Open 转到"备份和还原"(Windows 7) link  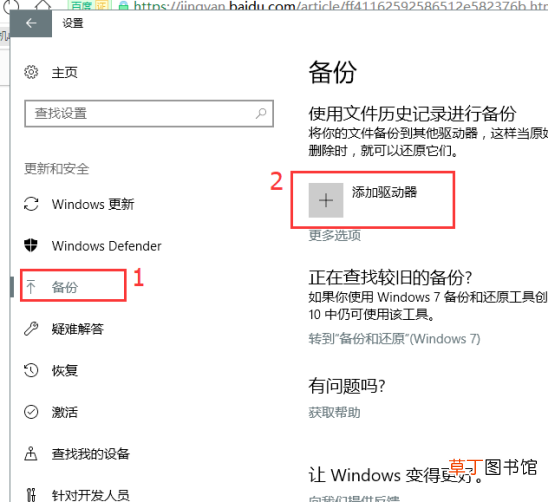tap(395, 339)
